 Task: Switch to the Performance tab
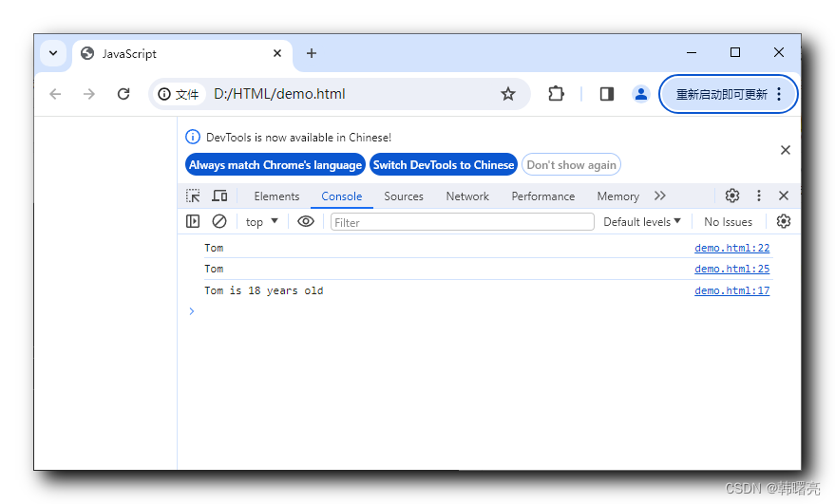[x=543, y=196]
